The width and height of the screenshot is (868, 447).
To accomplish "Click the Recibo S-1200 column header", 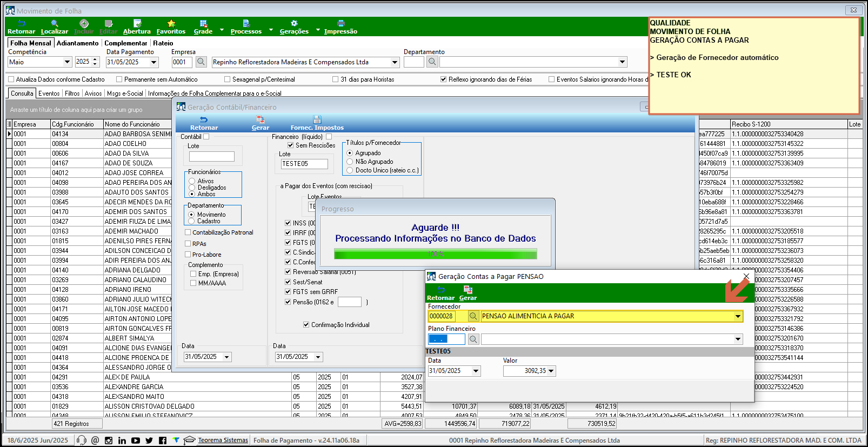I will coord(789,124).
